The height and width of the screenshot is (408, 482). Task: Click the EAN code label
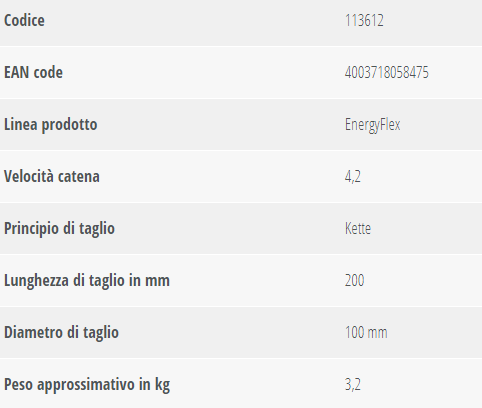33,72
